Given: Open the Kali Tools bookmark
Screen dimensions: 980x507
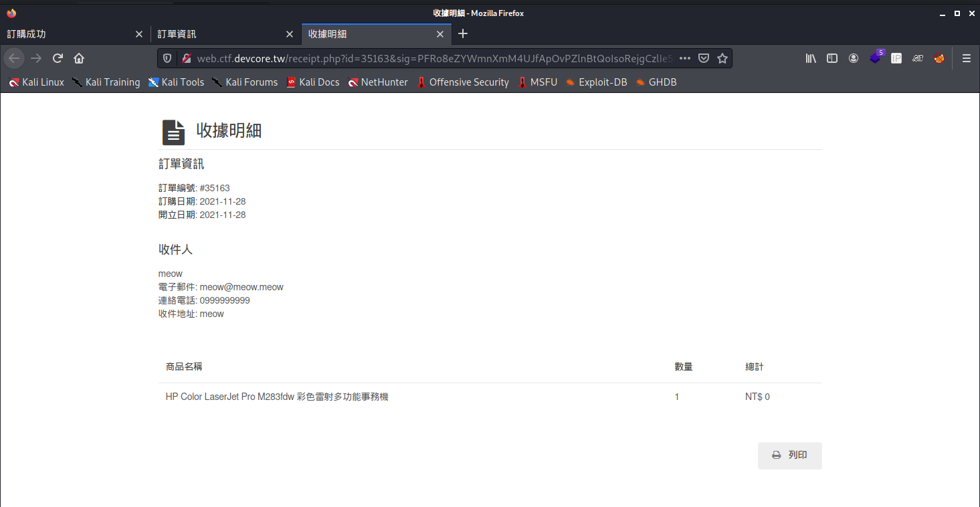Looking at the screenshot, I should pos(176,82).
